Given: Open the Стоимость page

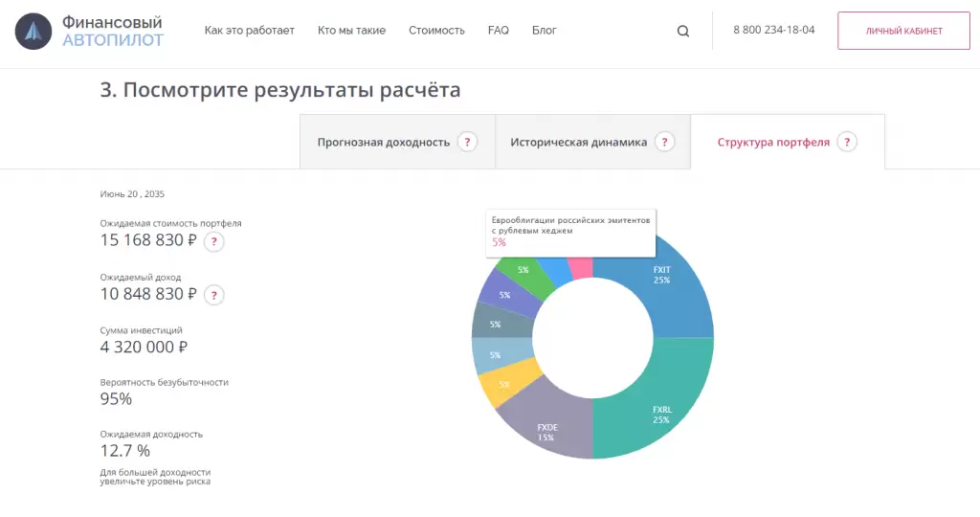Looking at the screenshot, I should coord(436,31).
